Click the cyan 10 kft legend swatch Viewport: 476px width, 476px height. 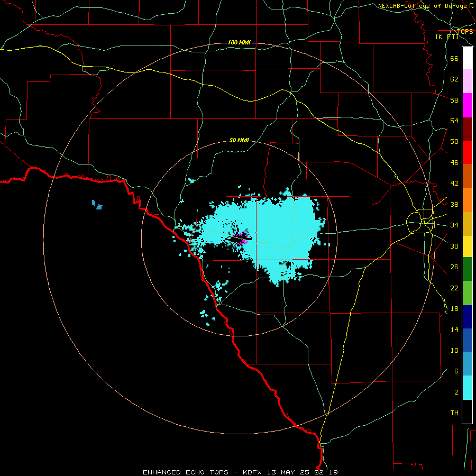click(x=467, y=388)
